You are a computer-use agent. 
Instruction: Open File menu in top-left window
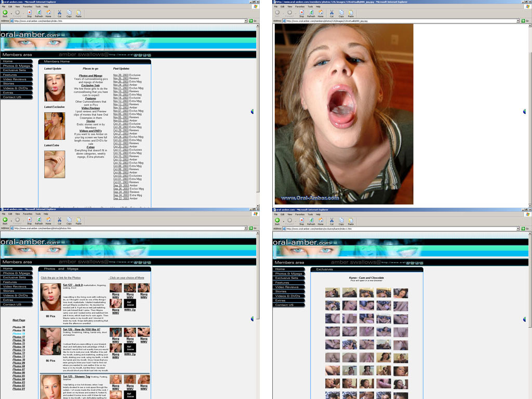[4, 6]
